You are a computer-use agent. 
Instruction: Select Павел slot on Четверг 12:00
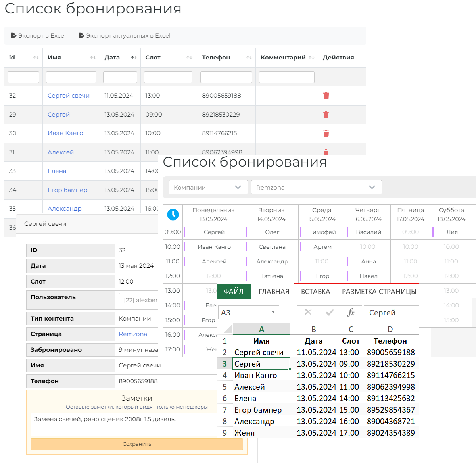(369, 276)
